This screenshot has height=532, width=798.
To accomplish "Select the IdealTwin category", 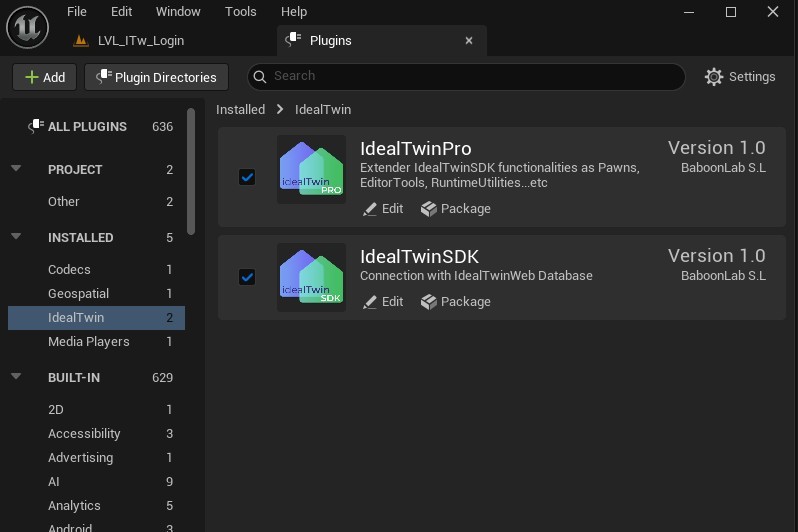I will [x=97, y=318].
